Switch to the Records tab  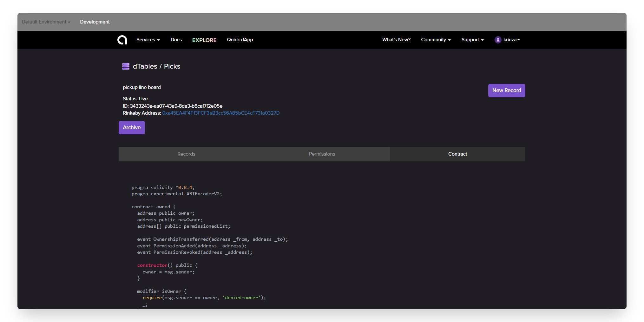tap(186, 154)
